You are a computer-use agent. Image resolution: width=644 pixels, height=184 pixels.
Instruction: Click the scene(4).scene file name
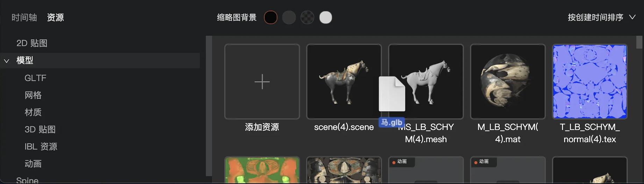tap(344, 127)
